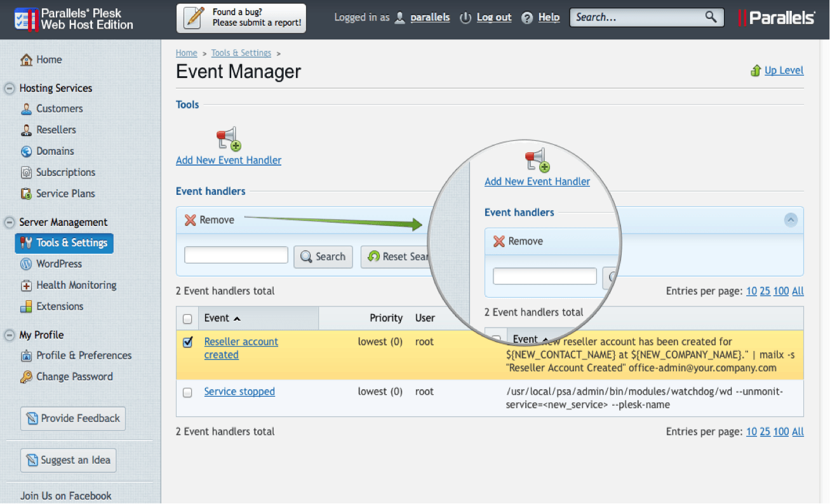The image size is (830, 504).
Task: Open Tools & Settings in the sidebar
Action: [64, 242]
